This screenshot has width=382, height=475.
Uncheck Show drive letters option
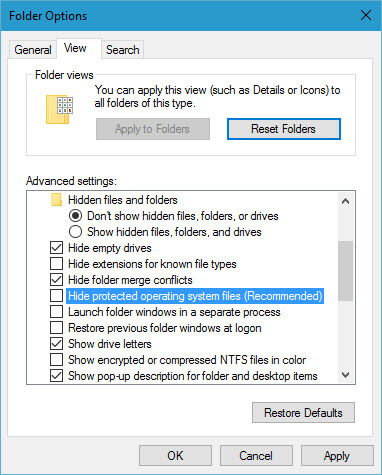pyautogui.click(x=56, y=344)
